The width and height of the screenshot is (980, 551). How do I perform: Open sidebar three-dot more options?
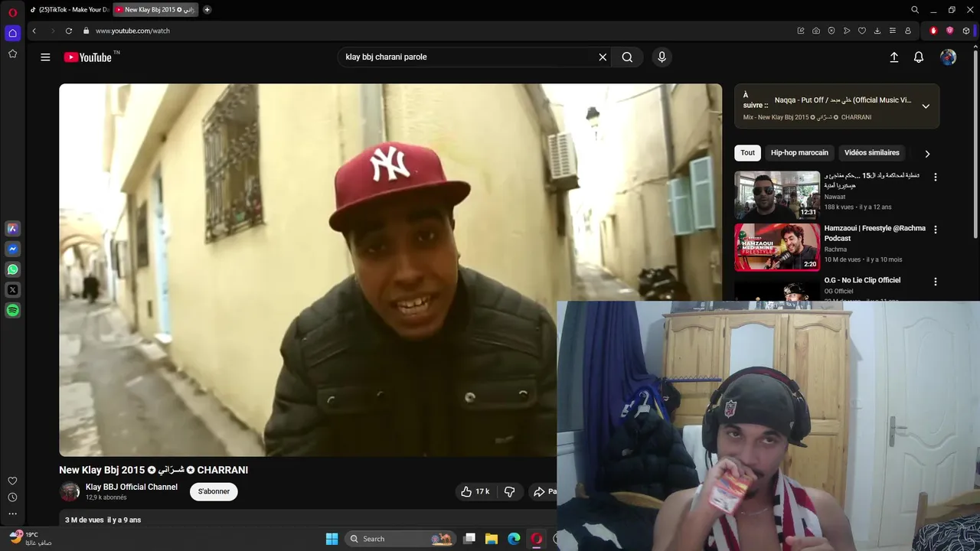(12, 514)
